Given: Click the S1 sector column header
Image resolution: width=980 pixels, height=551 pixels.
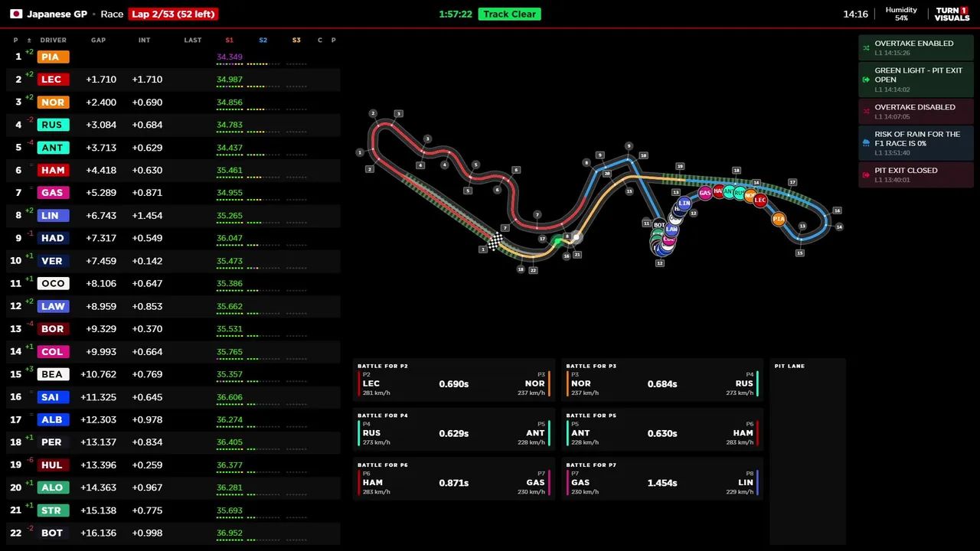Looking at the screenshot, I should pos(229,40).
